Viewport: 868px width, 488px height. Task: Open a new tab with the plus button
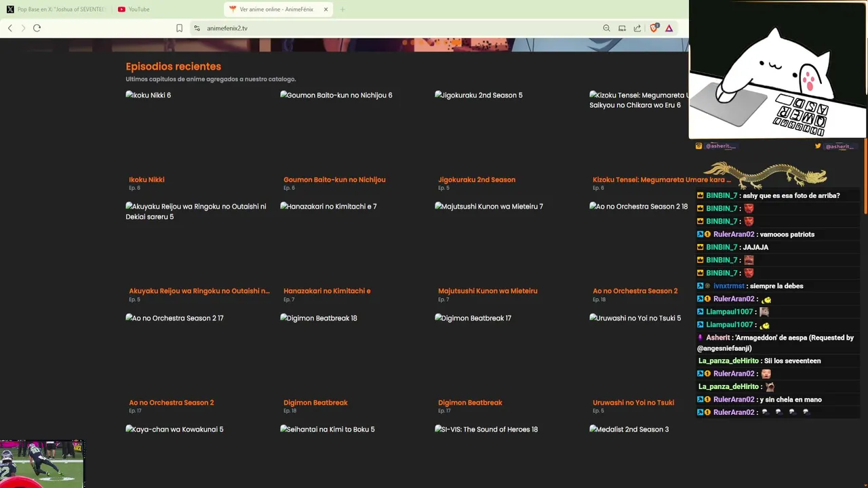click(342, 9)
